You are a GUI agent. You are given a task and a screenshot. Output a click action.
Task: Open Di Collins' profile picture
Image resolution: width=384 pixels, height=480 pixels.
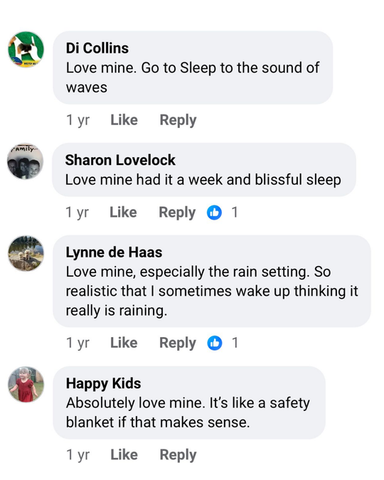click(x=26, y=49)
